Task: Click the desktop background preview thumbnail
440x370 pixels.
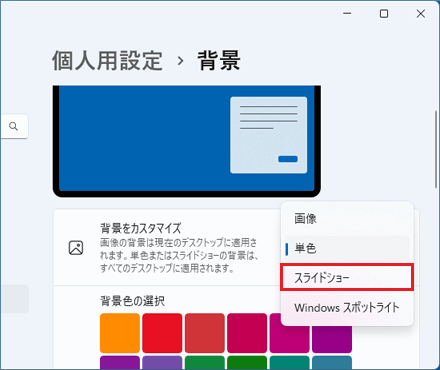Action: 187,141
